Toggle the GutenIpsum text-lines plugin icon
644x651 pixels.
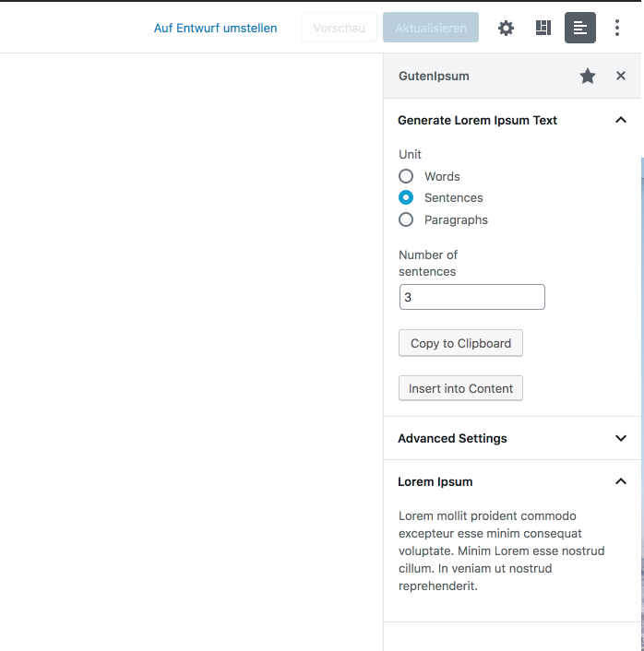[x=580, y=28]
